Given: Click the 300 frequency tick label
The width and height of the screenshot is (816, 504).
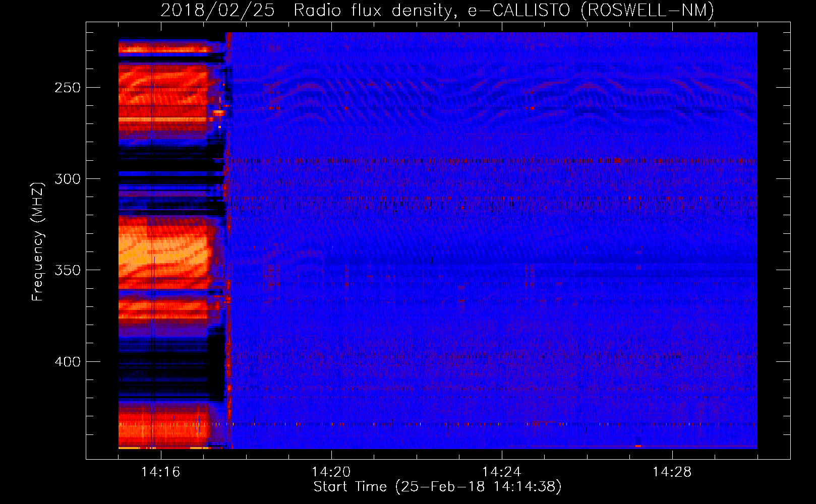Looking at the screenshot, I should (68, 179).
